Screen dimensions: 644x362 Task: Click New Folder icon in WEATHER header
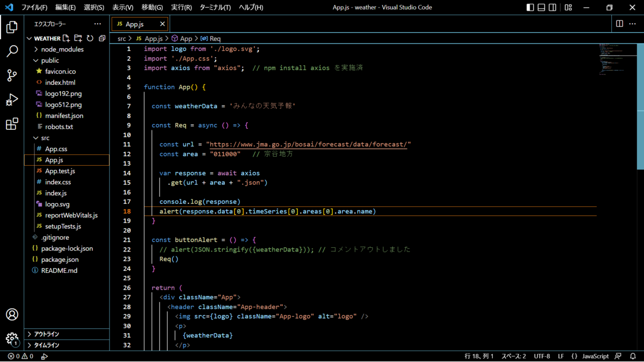[78, 38]
